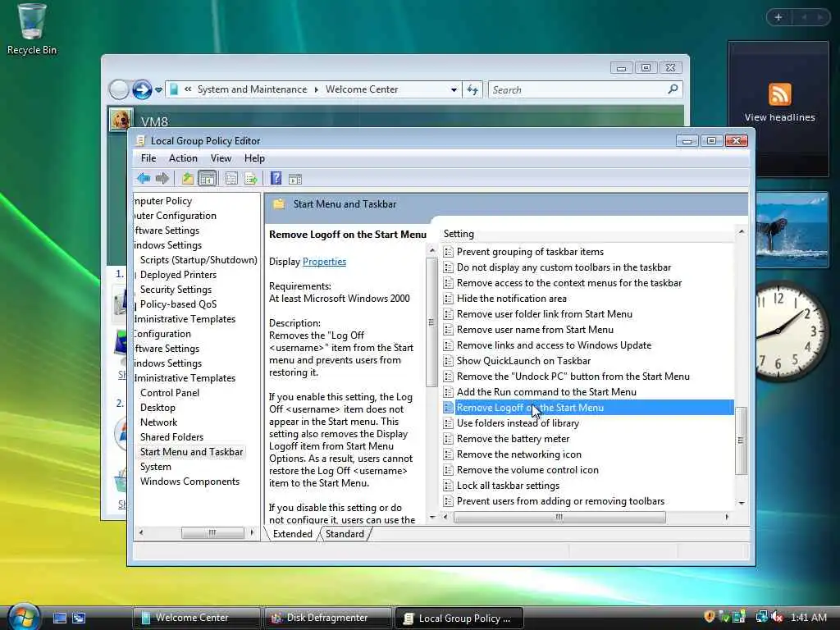840x630 pixels.
Task: Select 'Use folders instead of library'
Action: tap(518, 423)
